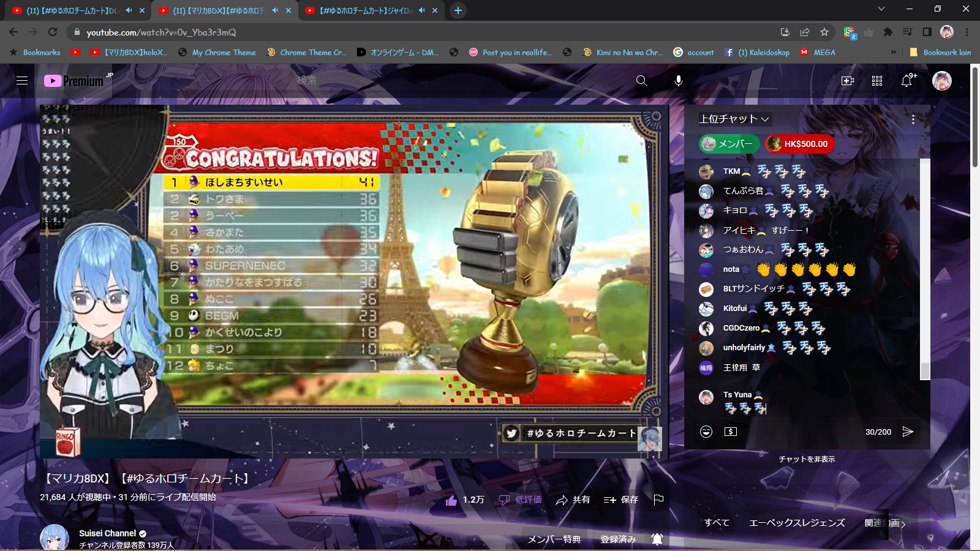The image size is (980, 551).
Task: Click the YouTube search magnifier icon
Action: (x=641, y=80)
